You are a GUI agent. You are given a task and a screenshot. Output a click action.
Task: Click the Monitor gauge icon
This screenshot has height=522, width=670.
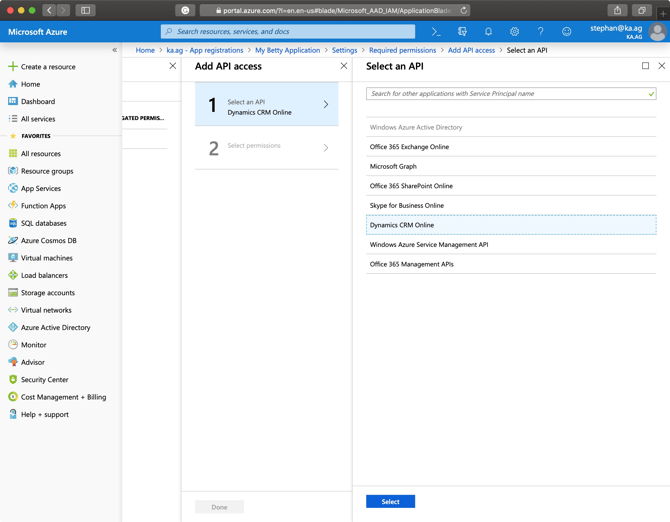13,344
